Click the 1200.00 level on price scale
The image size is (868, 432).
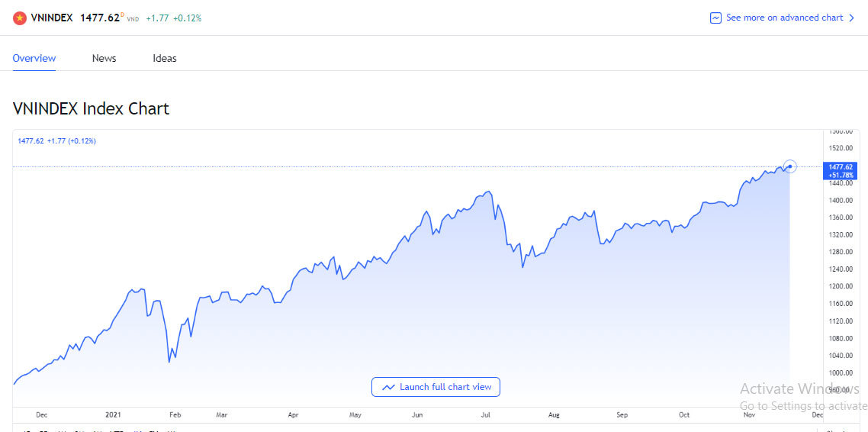[x=840, y=287]
